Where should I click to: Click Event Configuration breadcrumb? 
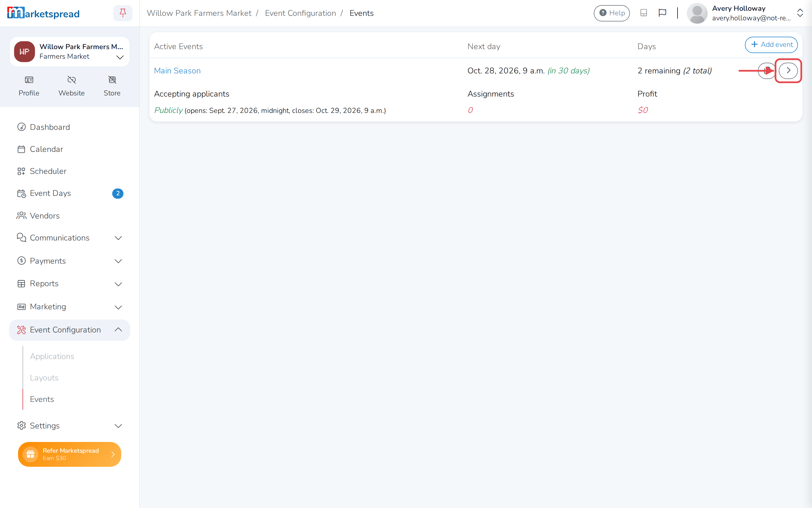coord(300,13)
